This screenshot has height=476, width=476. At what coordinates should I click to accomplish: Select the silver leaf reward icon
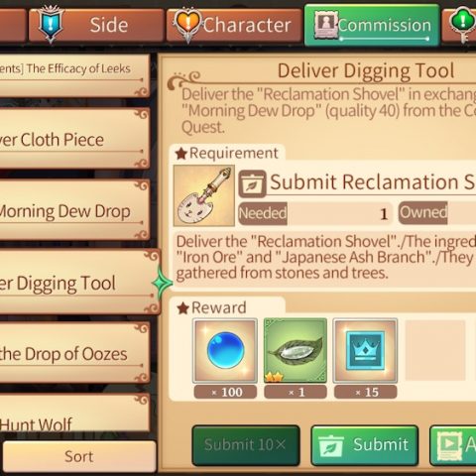pyautogui.click(x=296, y=350)
